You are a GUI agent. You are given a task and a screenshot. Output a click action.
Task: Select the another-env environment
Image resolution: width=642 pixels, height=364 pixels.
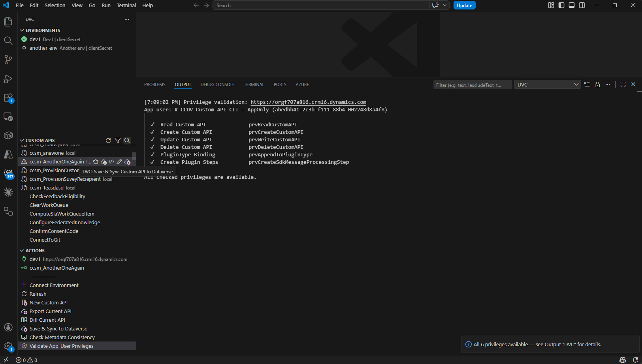click(77, 48)
